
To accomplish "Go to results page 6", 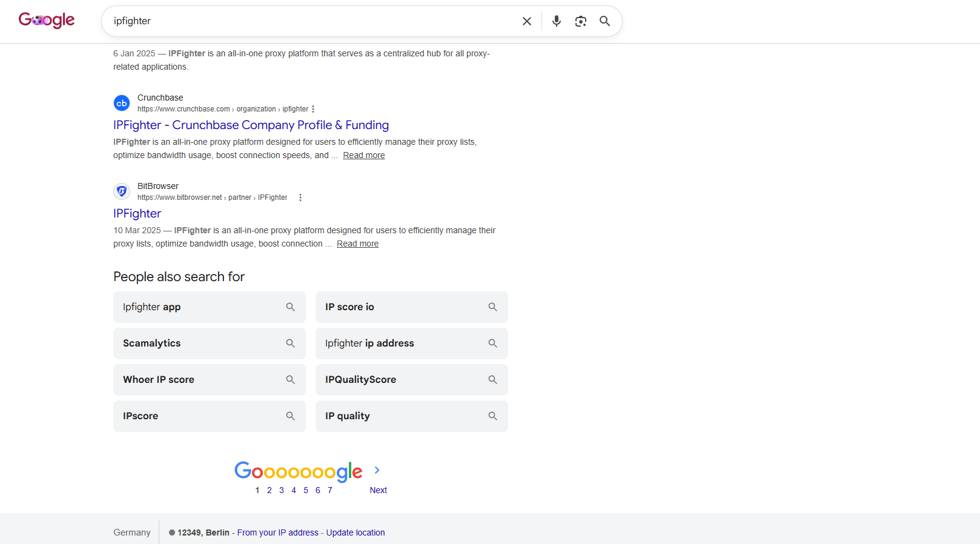I will click(318, 490).
